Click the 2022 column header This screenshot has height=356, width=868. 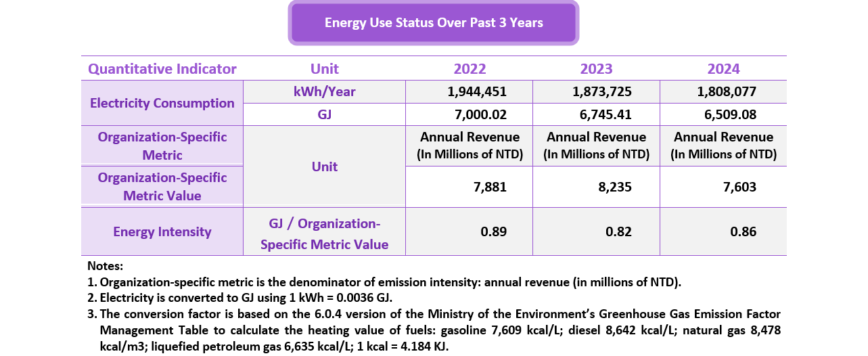[470, 69]
